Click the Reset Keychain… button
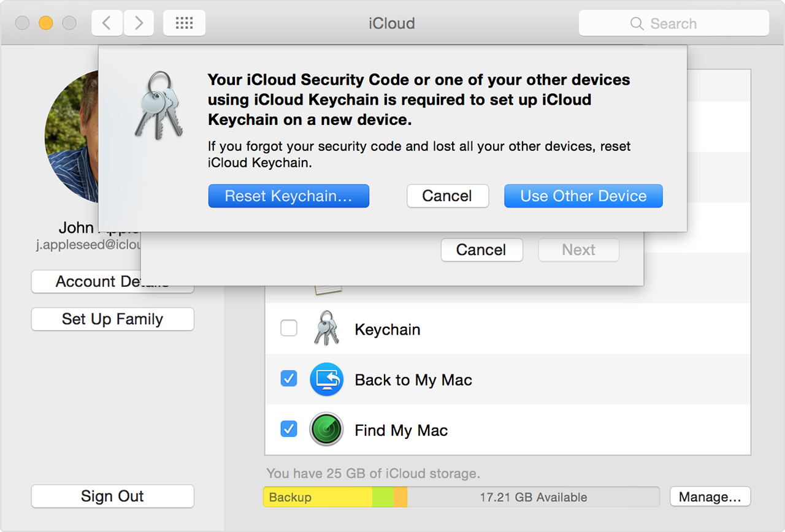 tap(288, 196)
